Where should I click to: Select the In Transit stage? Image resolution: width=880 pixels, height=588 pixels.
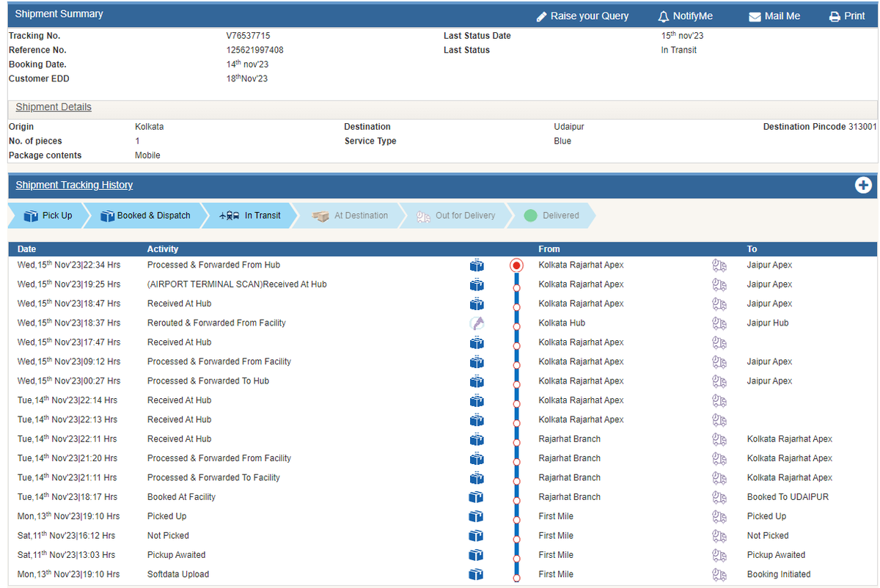[250, 216]
